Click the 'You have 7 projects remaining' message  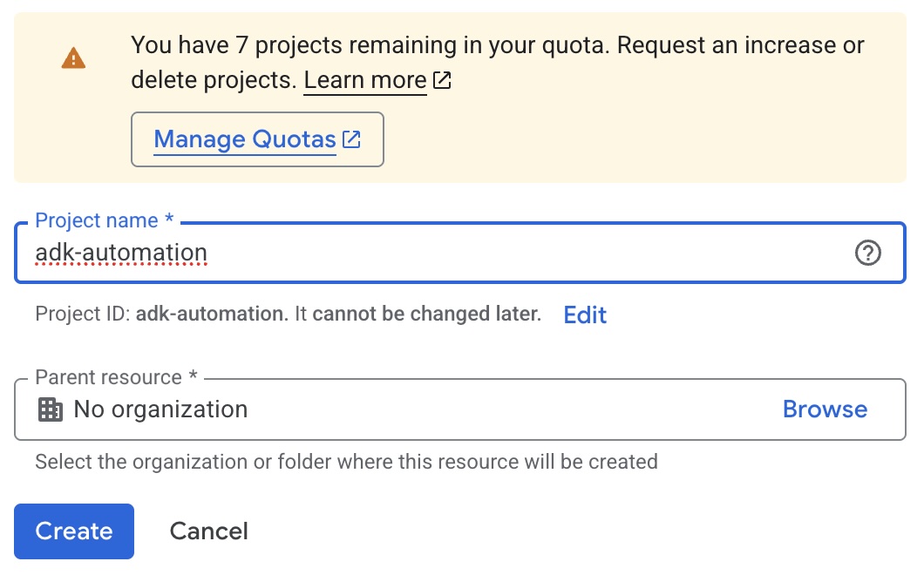click(498, 63)
